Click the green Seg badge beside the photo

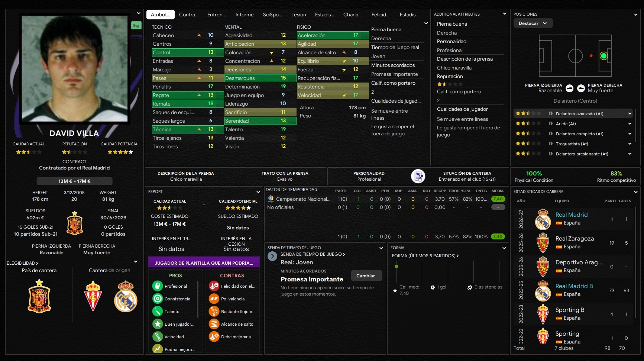click(136, 25)
